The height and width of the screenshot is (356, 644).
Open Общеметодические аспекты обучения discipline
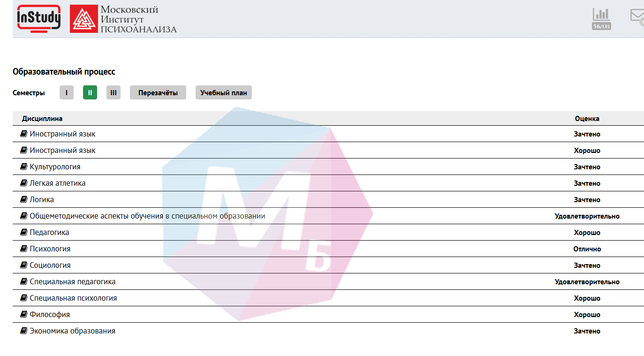[147, 216]
